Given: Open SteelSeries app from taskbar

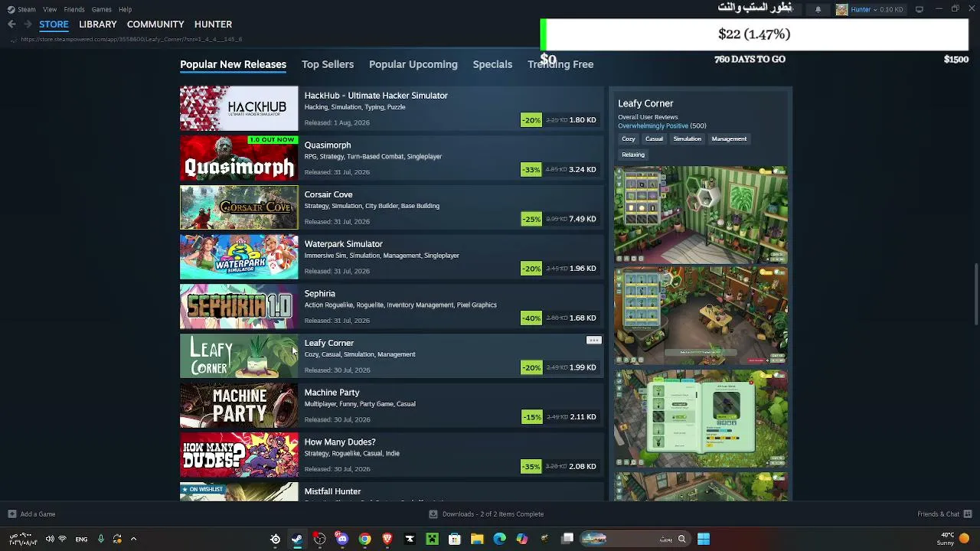Looking at the screenshot, I should tap(275, 539).
